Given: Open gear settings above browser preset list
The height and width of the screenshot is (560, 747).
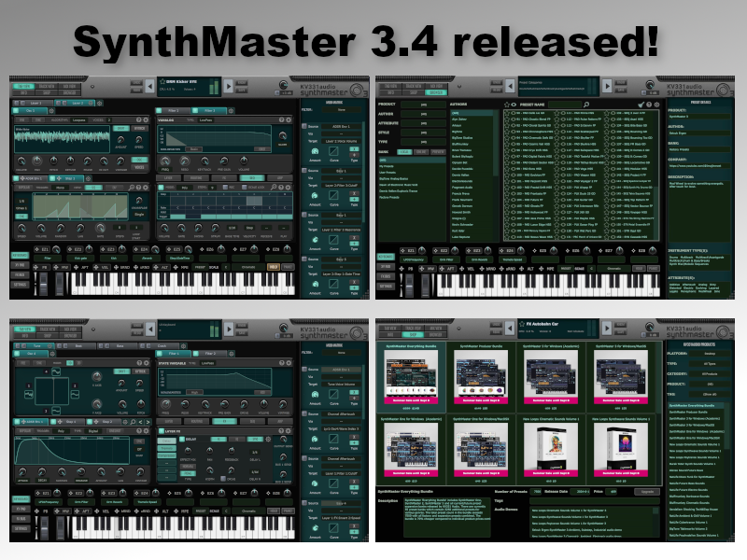Looking at the screenshot, I should [x=656, y=105].
